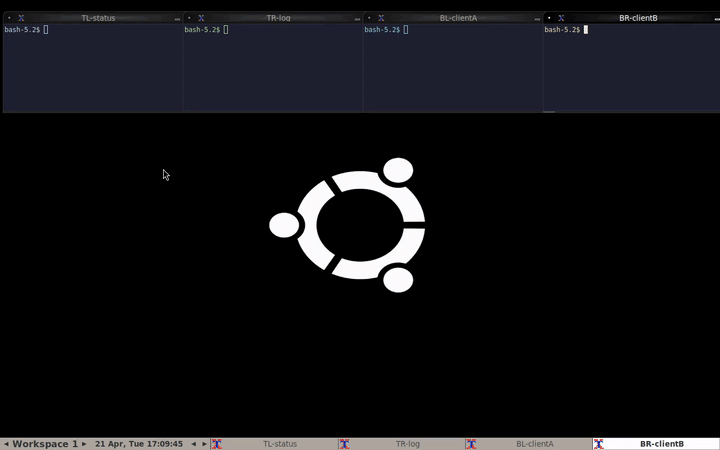Activate TR-log from the taskbar

(x=401, y=444)
